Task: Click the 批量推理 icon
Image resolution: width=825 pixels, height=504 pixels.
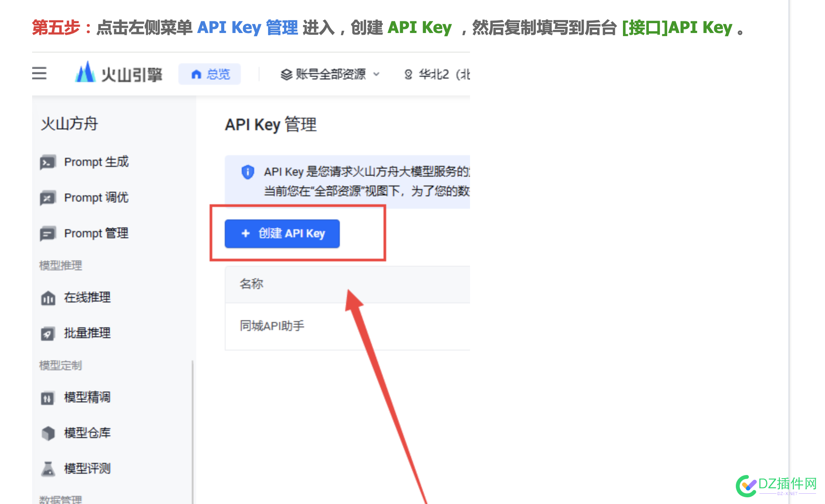Action: pos(48,334)
